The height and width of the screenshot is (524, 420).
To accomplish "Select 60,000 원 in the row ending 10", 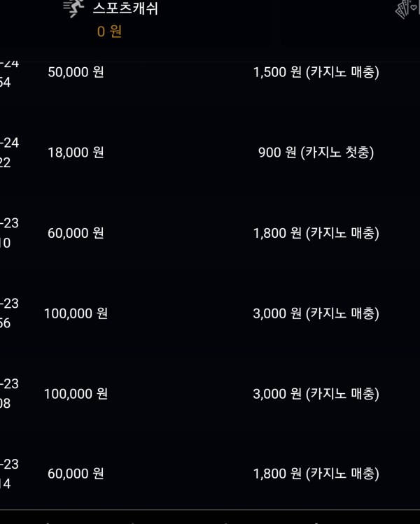I will coord(76,233).
